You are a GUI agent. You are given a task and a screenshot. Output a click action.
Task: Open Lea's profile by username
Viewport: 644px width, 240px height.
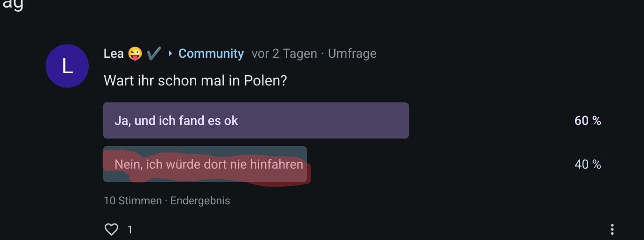[114, 54]
